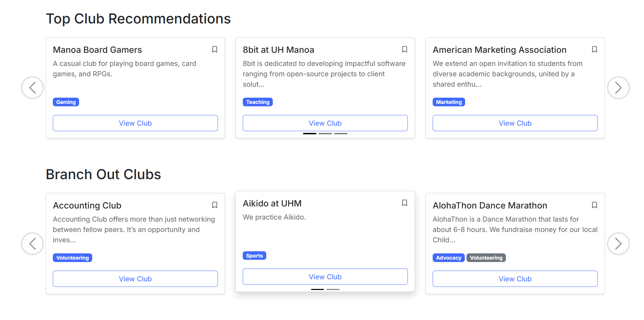View Club for Manoa Board Gamers
The height and width of the screenshot is (320, 644).
(x=135, y=123)
